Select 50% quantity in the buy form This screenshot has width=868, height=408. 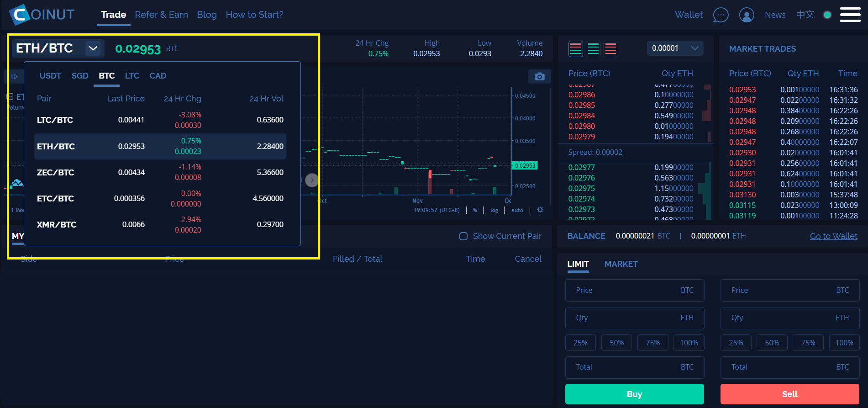pyautogui.click(x=616, y=343)
